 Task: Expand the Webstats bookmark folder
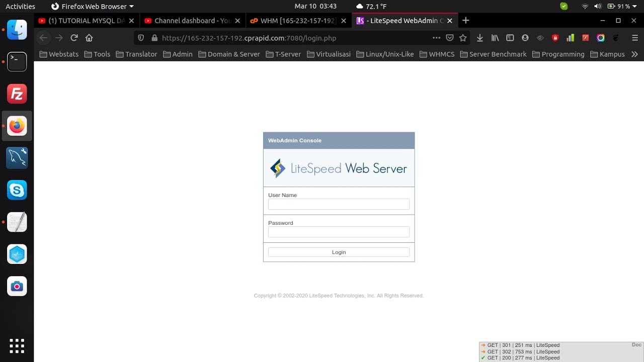[x=59, y=54]
